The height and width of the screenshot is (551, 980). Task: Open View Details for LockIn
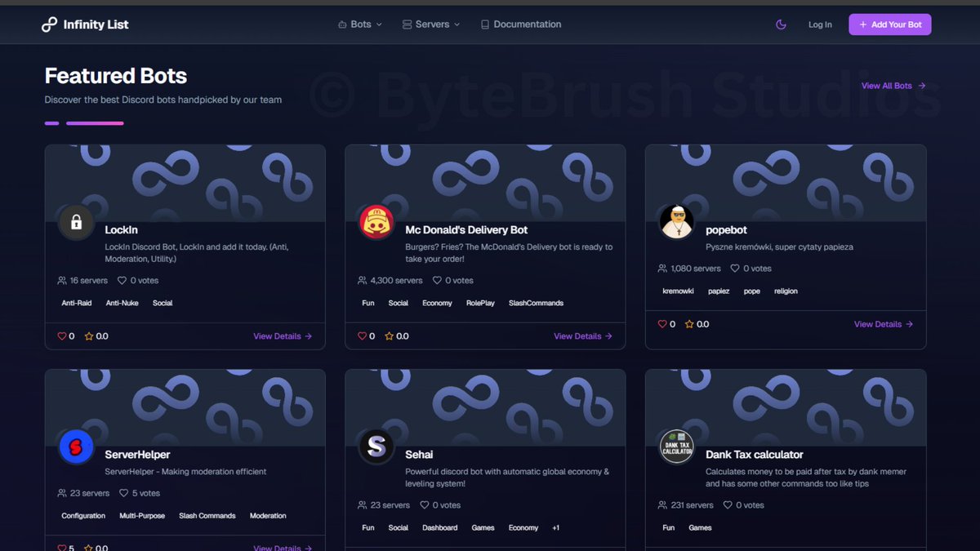coord(283,336)
